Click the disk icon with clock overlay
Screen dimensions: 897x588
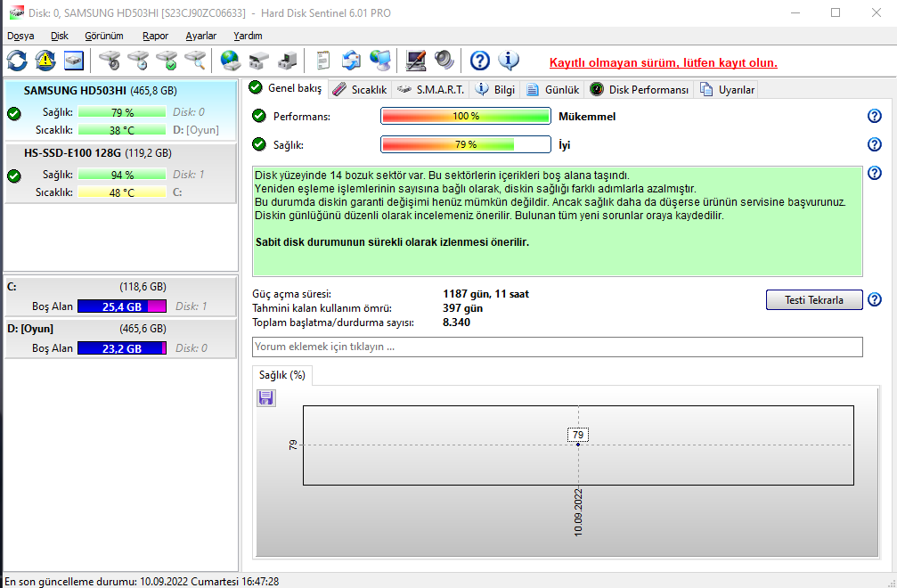(138, 60)
